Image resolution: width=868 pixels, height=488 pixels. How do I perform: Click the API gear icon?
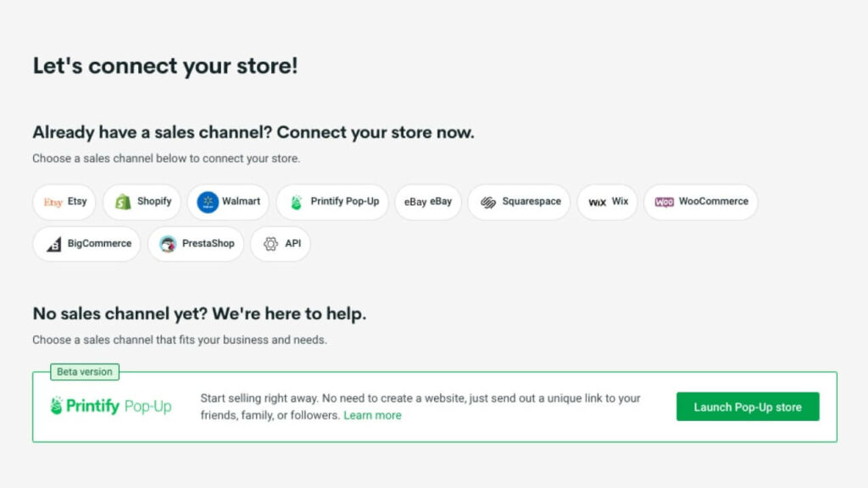click(x=271, y=244)
